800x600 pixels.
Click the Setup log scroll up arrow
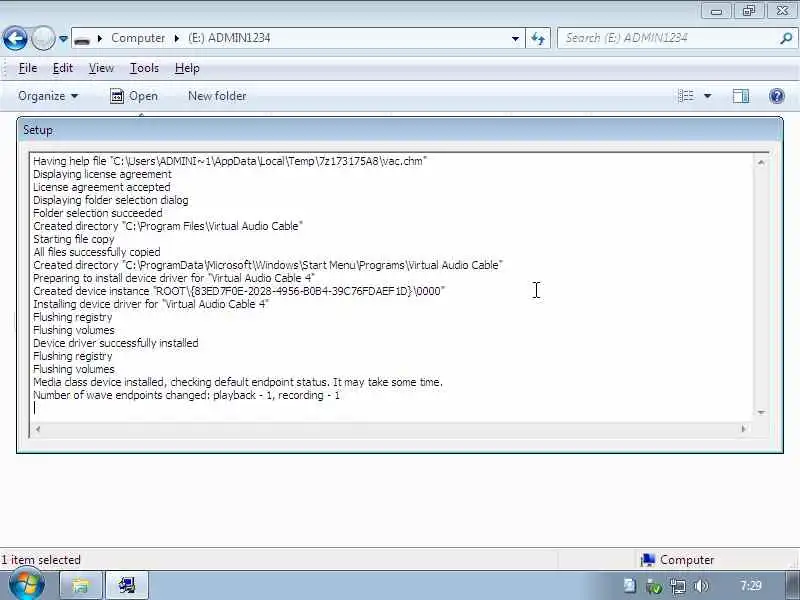pos(761,162)
